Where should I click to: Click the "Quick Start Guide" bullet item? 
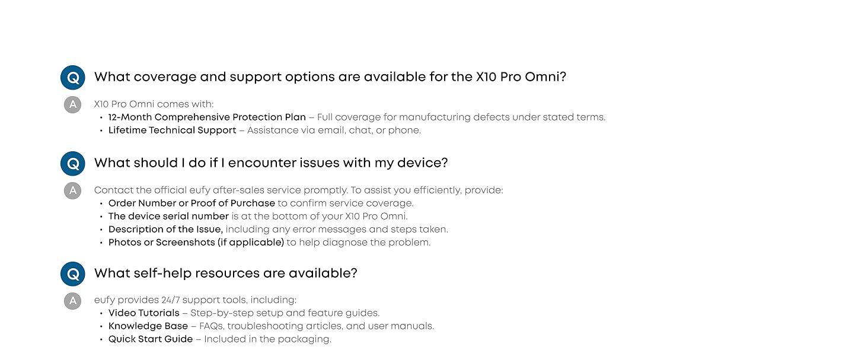pos(151,339)
